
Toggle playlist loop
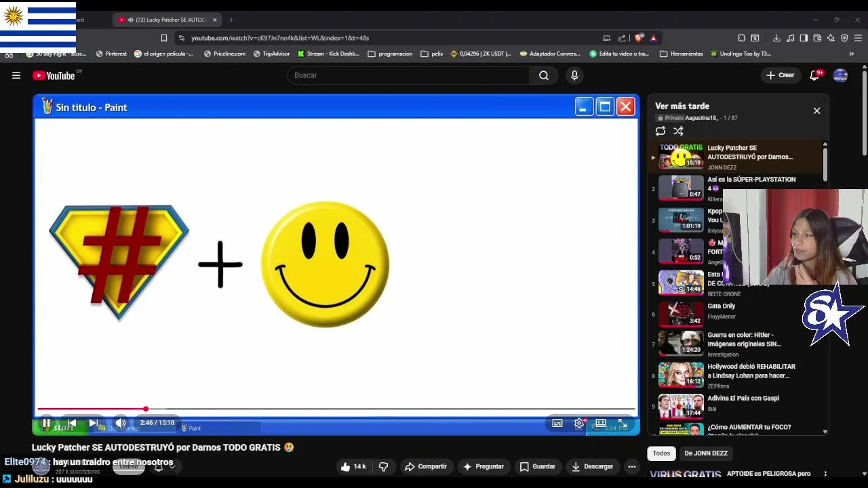(660, 131)
